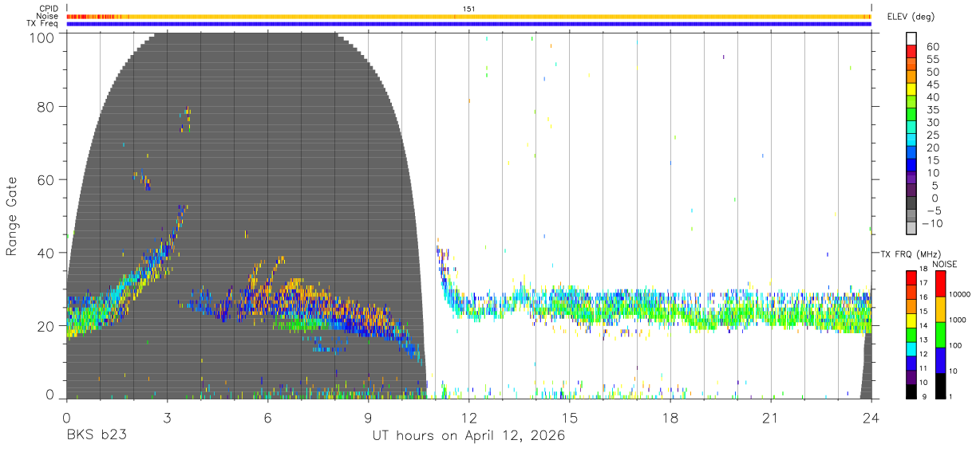
Task: Click the "Noise" row label at top left
Action: pos(47,16)
